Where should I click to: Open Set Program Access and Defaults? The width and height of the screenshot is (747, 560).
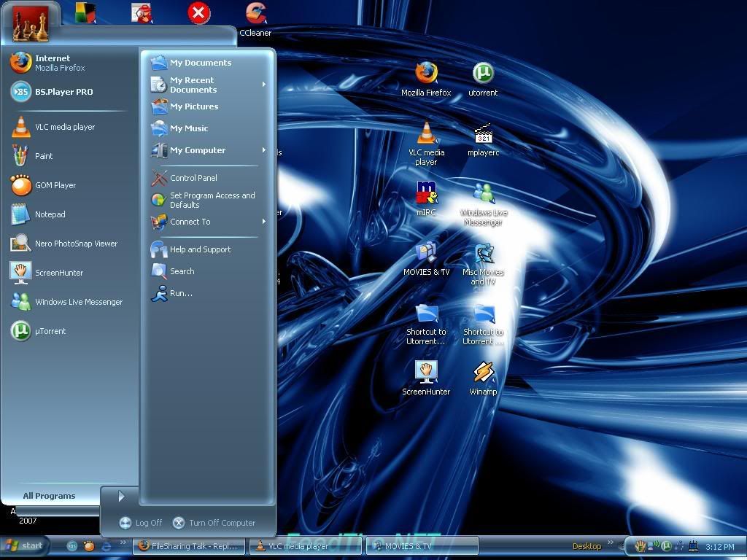click(x=208, y=200)
